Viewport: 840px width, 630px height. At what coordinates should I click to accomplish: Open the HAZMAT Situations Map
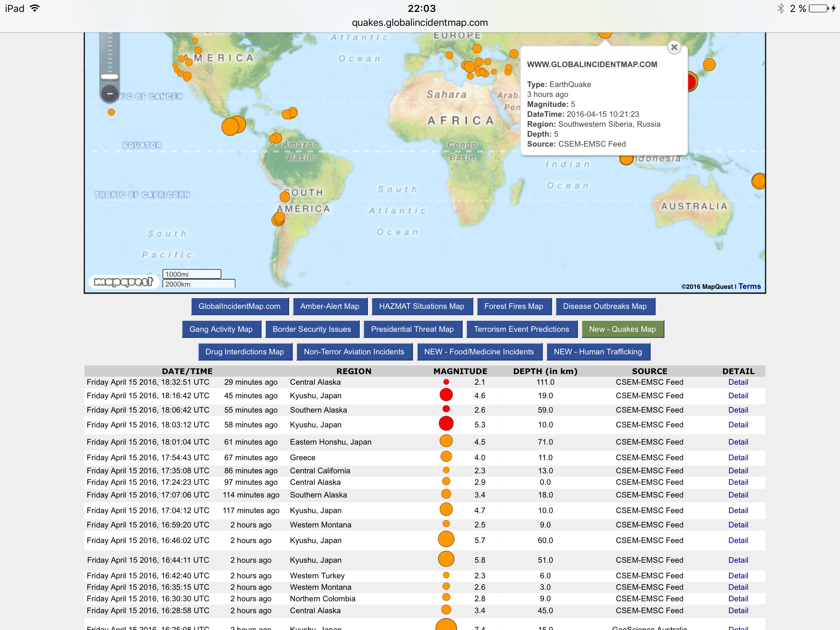tap(422, 306)
